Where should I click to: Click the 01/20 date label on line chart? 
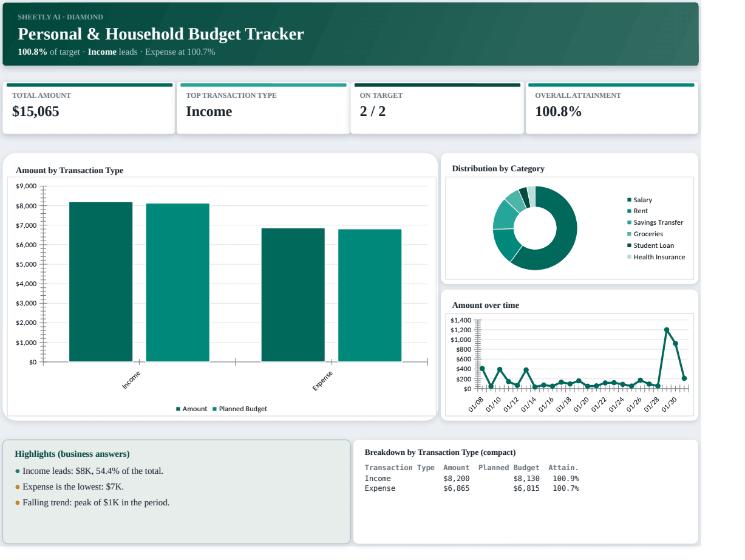point(582,405)
